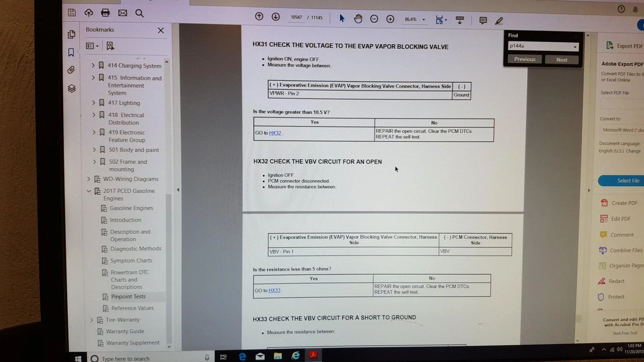Expand 415 Information and Entertainment bookmark

click(93, 77)
